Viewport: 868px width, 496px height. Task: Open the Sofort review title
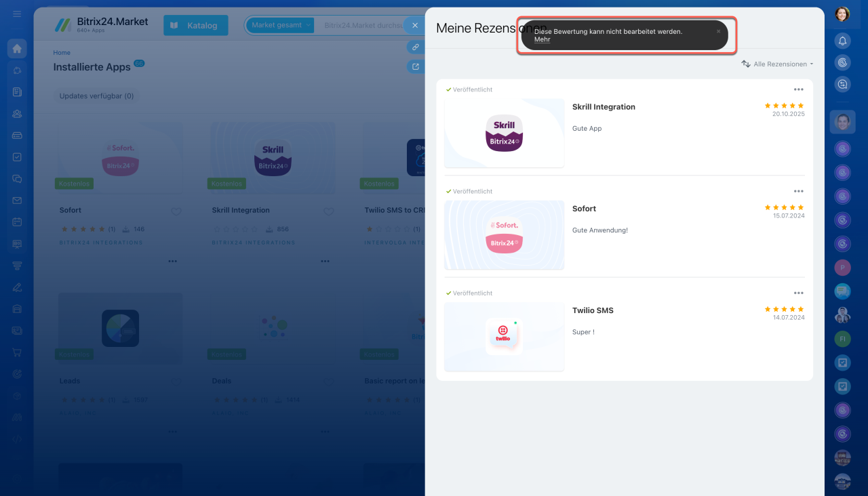point(585,209)
